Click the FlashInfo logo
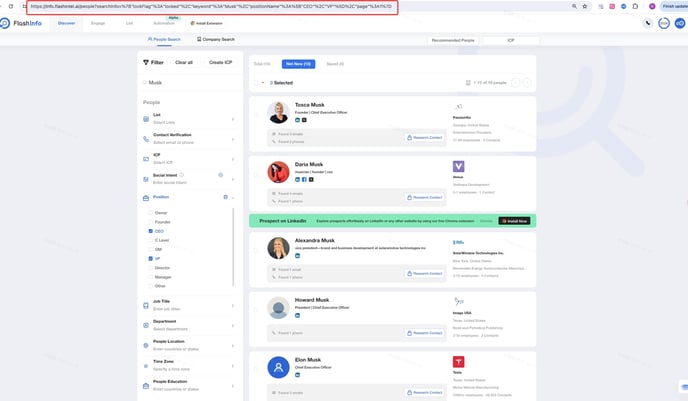Viewport: 688px width, 401px height. pyautogui.click(x=21, y=23)
